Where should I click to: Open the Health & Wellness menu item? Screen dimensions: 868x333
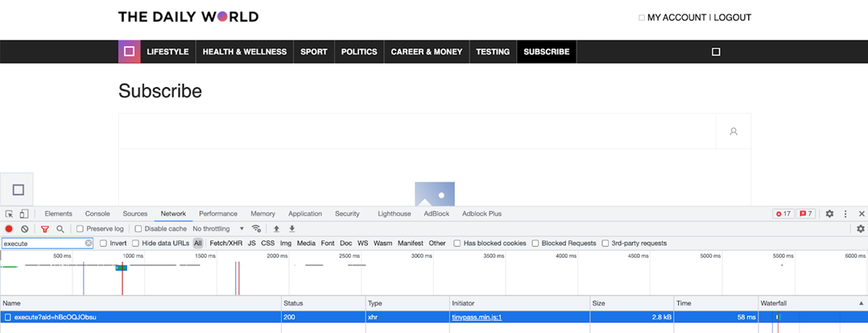click(245, 52)
